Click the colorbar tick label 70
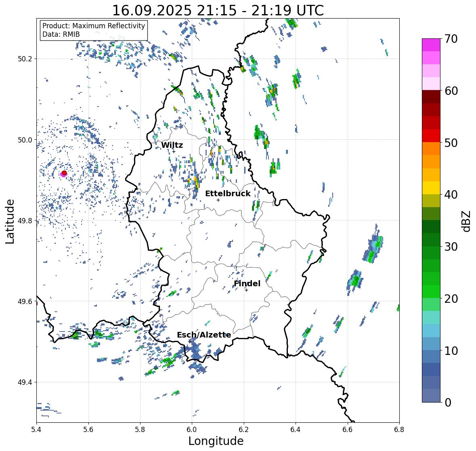Screen dimensions: 476x451 [451, 39]
